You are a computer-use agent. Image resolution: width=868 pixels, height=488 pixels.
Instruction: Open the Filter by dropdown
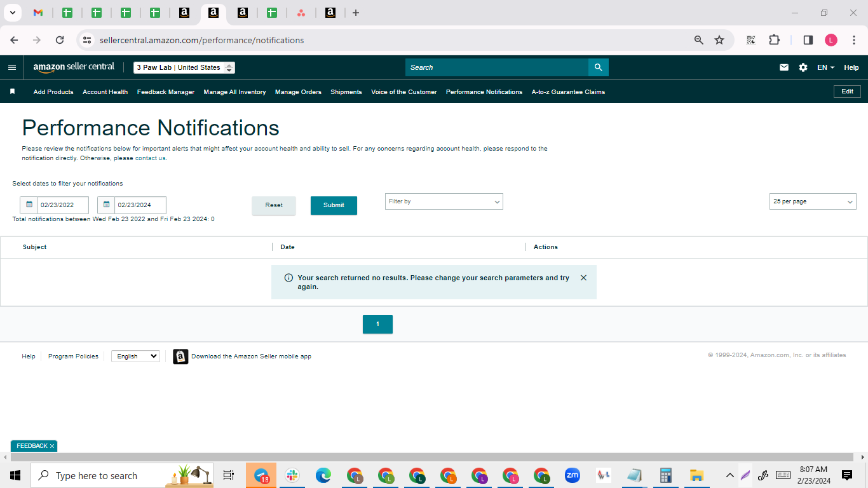[444, 201]
